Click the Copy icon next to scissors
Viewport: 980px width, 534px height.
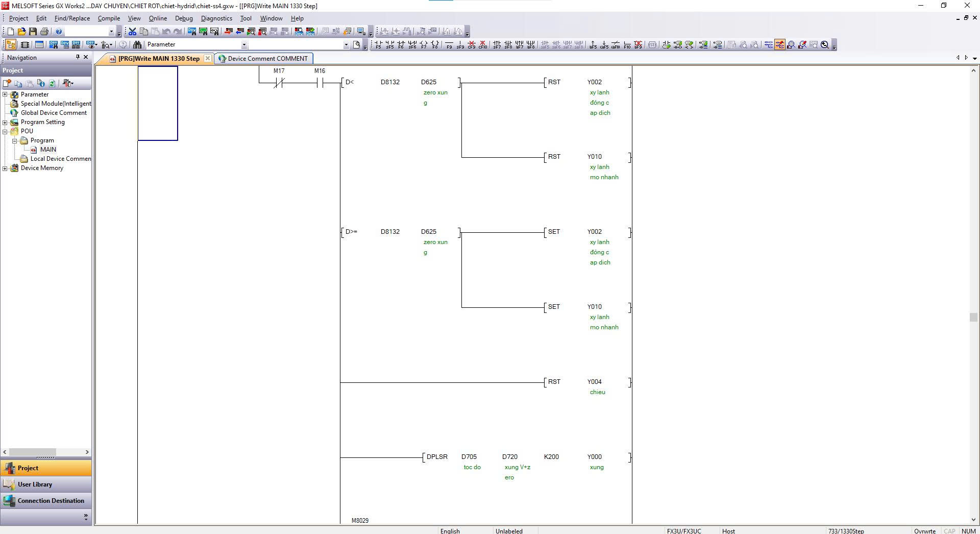tap(143, 32)
